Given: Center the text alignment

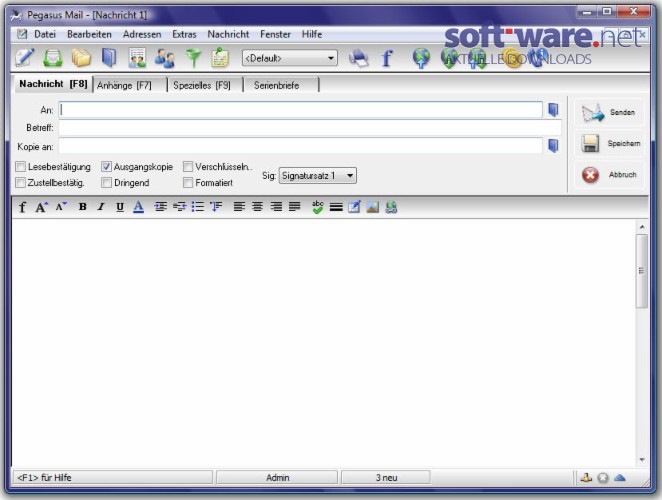Looking at the screenshot, I should [x=257, y=207].
